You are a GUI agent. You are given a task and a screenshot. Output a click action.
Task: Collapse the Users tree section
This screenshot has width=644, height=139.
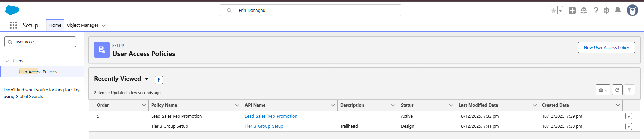pos(7,61)
